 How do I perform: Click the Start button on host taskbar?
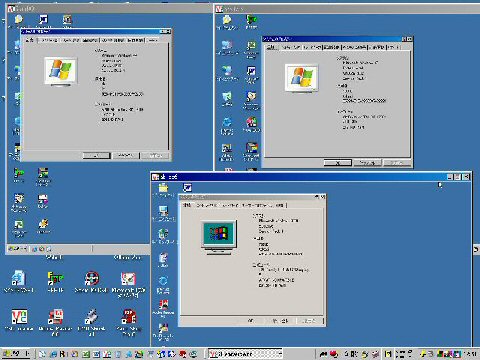(16, 354)
